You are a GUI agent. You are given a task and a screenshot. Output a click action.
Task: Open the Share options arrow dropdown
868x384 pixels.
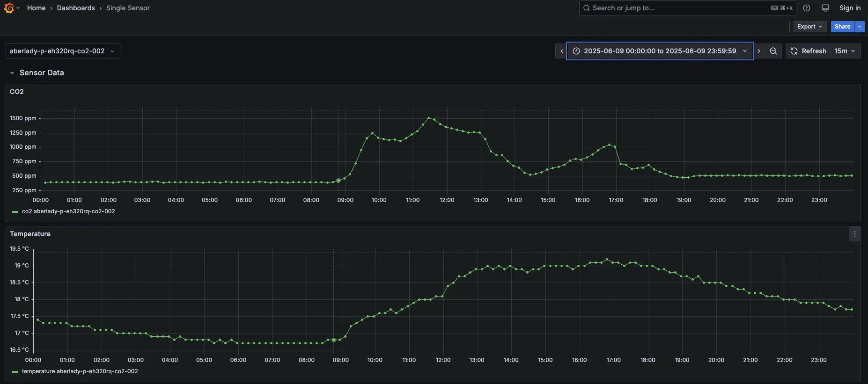pyautogui.click(x=860, y=27)
